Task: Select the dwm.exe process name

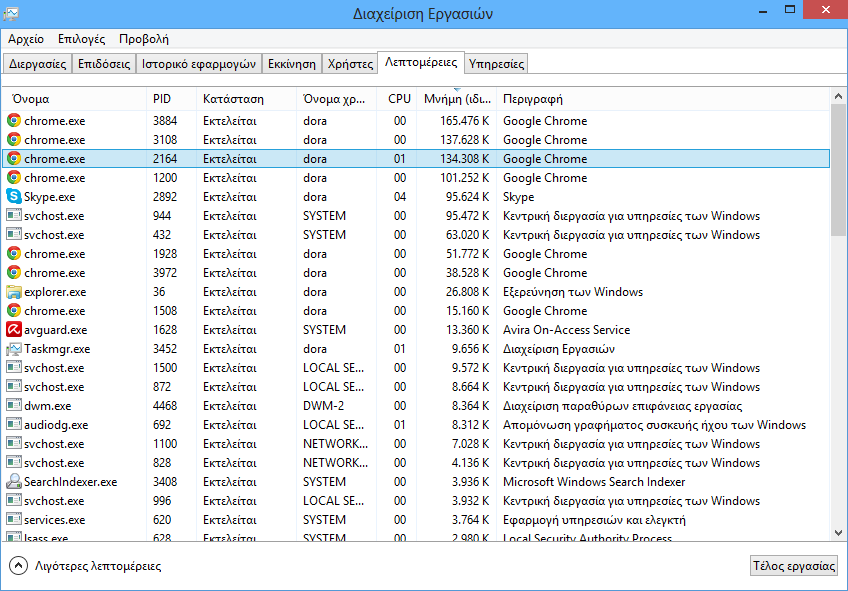Action: (48, 406)
